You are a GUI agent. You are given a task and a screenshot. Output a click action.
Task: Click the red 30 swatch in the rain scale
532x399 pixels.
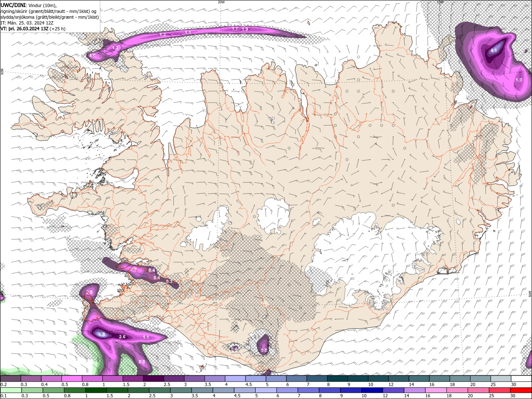point(520,390)
